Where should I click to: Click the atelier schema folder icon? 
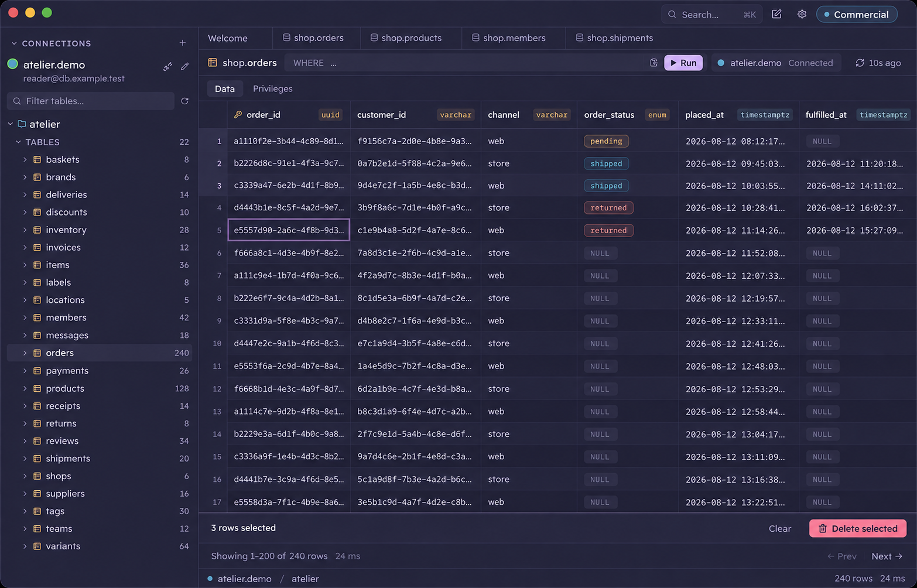(22, 124)
